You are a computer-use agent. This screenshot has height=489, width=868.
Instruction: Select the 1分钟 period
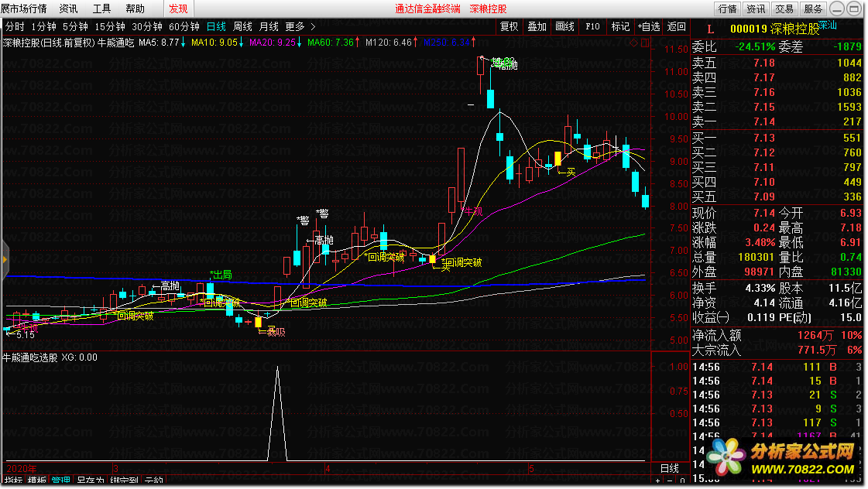(43, 26)
